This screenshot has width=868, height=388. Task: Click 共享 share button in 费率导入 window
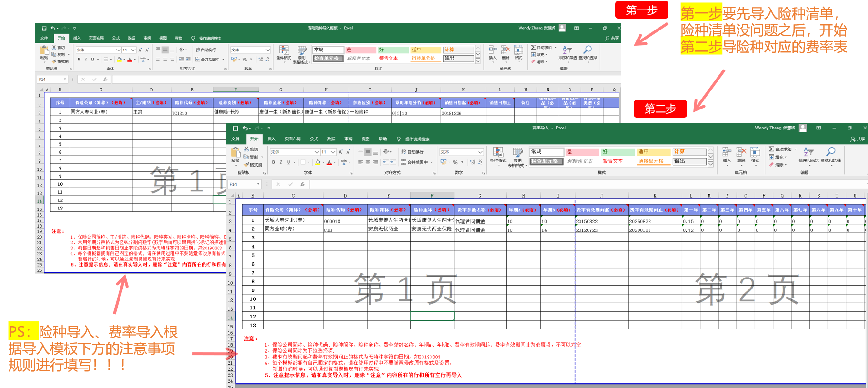point(858,139)
